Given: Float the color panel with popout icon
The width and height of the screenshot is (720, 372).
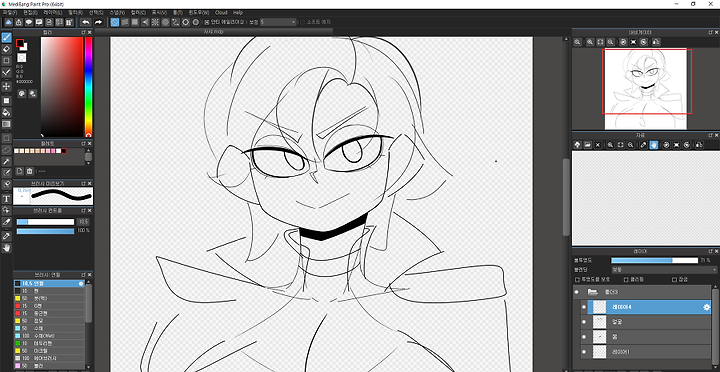Looking at the screenshot, I should pyautogui.click(x=83, y=32).
